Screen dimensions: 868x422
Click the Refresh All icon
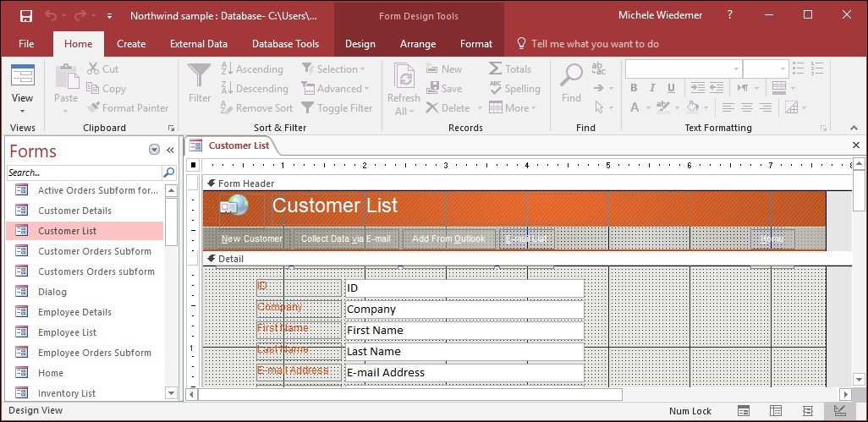(x=404, y=76)
